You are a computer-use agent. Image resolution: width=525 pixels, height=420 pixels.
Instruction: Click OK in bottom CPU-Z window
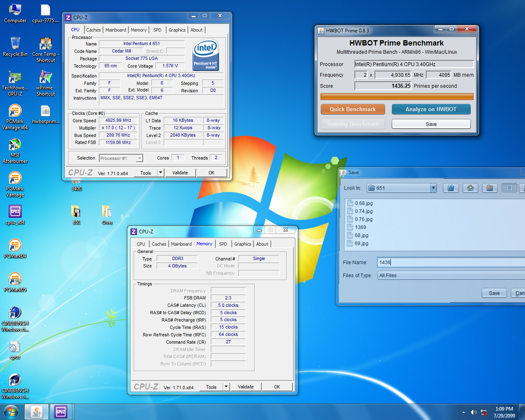277,387
